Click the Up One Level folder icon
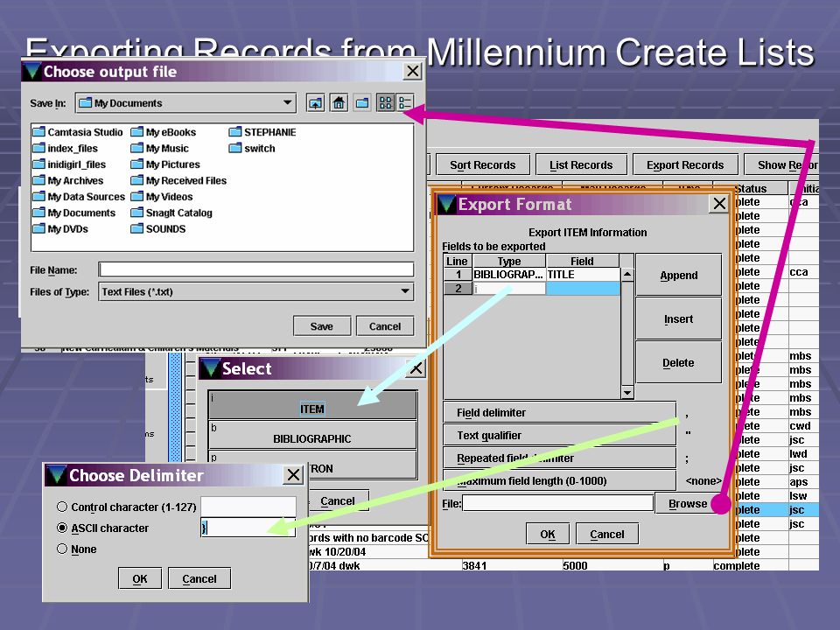 (316, 103)
